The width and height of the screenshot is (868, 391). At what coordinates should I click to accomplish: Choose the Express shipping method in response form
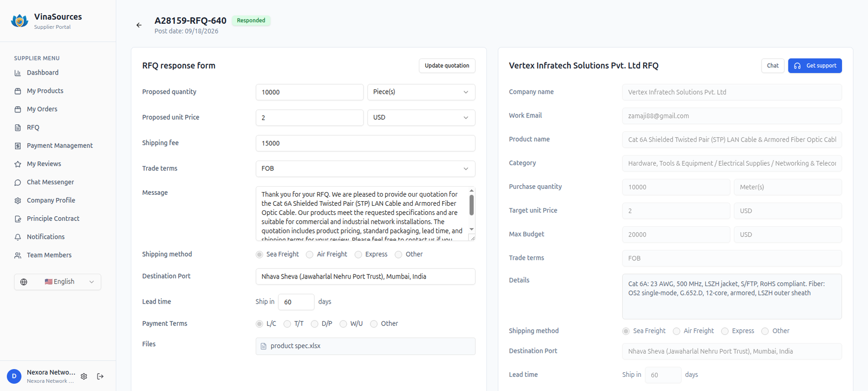coord(359,254)
